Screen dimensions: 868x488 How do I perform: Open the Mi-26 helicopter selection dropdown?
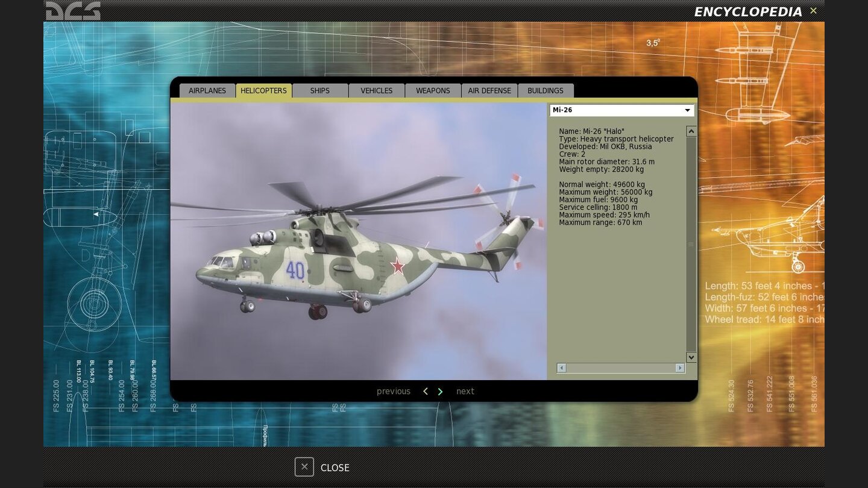(x=621, y=110)
